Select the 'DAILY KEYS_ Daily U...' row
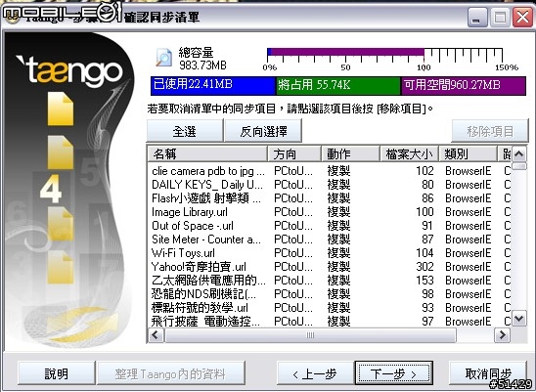Screen dimensions: 536x392 (330, 185)
